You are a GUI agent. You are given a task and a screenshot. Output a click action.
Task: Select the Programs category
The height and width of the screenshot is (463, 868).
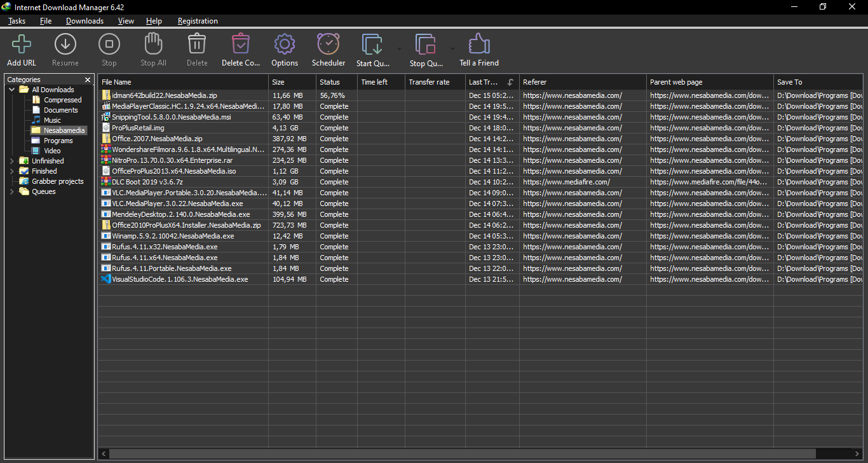[52, 141]
